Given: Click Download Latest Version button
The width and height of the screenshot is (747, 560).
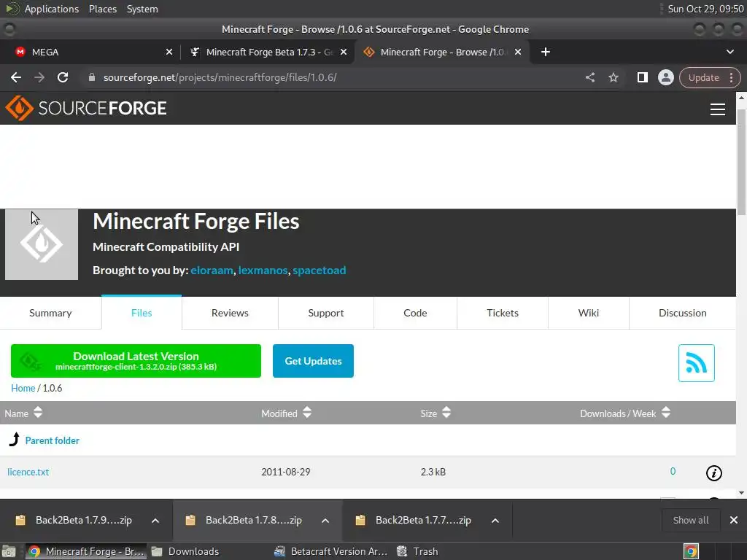Looking at the screenshot, I should tap(136, 361).
